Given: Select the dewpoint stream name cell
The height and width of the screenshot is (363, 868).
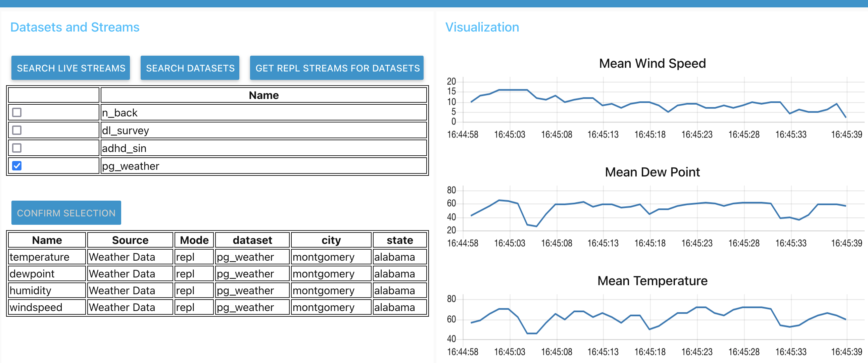Looking at the screenshot, I should click(x=32, y=274).
